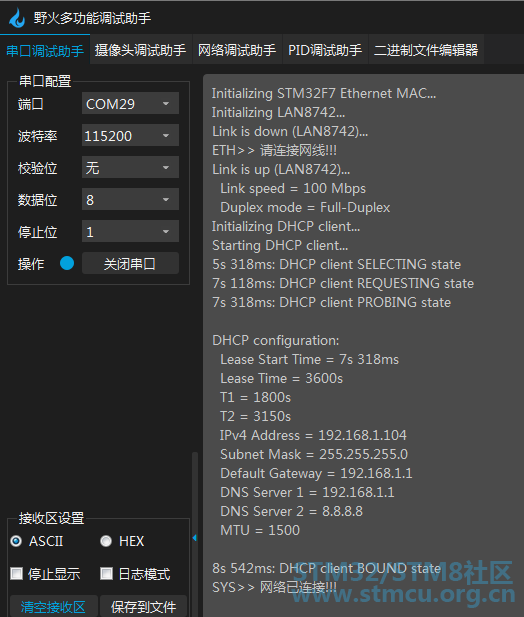
Task: Open the PID调试助手 tab
Action: (x=325, y=50)
